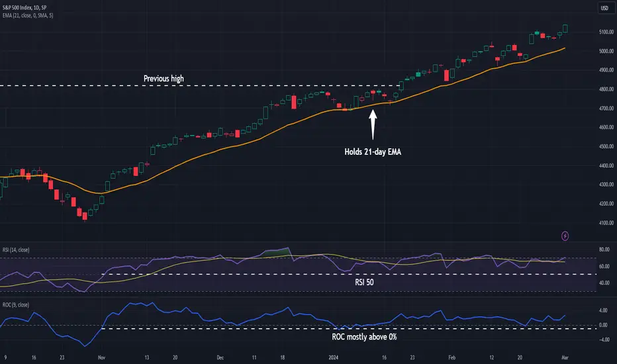Select the "Previous high" text annotation
The height and width of the screenshot is (364, 617).
click(x=164, y=79)
